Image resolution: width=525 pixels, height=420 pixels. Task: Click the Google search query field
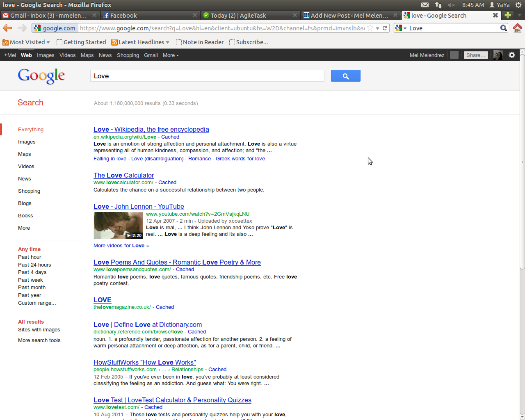(x=207, y=76)
